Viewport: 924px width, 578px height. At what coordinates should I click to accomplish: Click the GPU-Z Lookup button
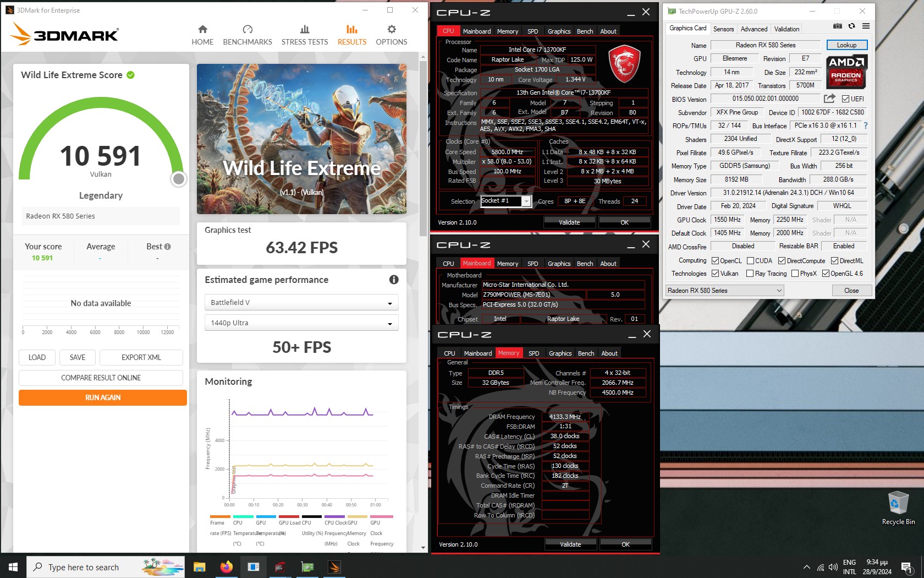pyautogui.click(x=846, y=45)
